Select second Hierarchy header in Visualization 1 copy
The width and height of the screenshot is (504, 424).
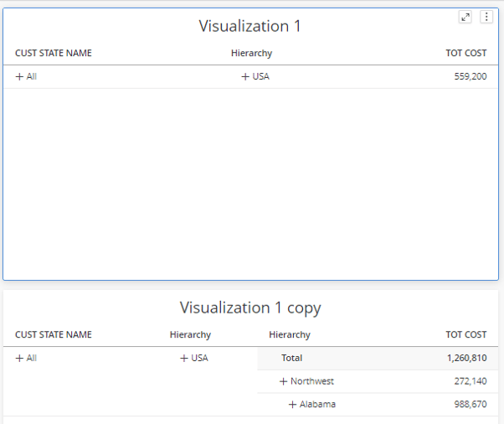click(290, 334)
